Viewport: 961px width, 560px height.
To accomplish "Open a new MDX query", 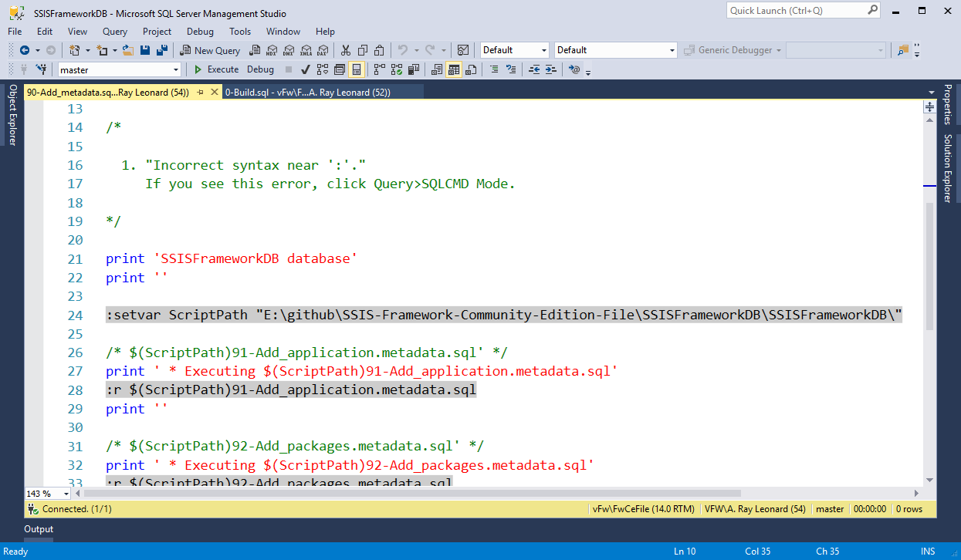I will click(x=272, y=50).
